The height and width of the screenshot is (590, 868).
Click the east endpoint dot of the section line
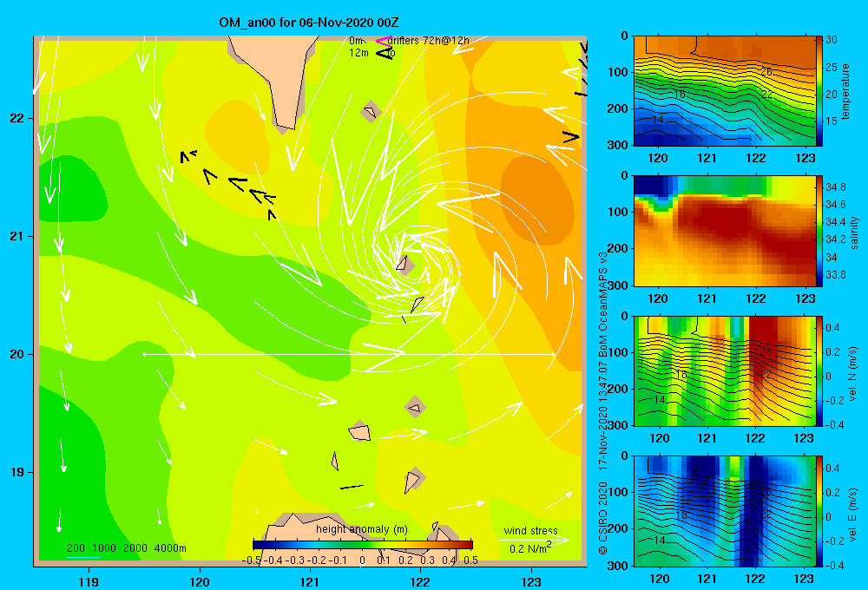coord(553,354)
